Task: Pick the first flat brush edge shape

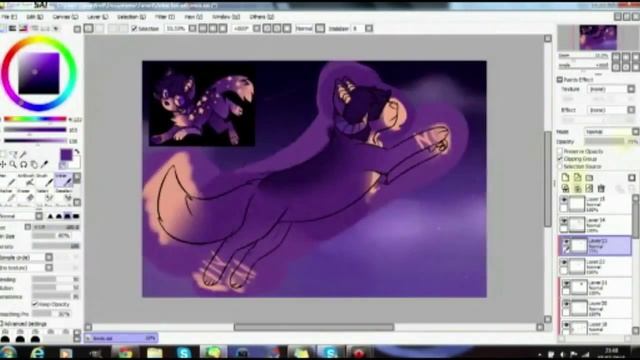Action: click(x=51, y=216)
